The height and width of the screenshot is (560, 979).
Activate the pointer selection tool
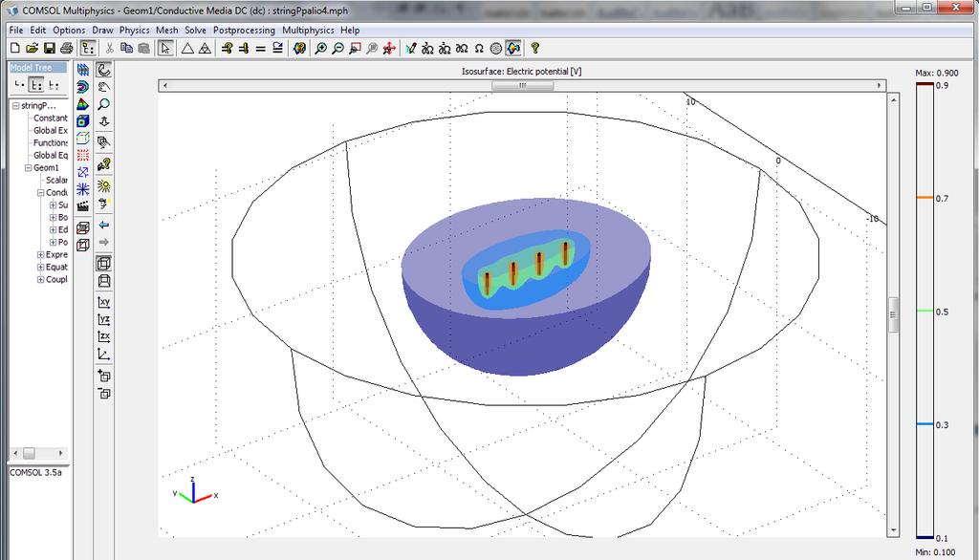(x=165, y=48)
